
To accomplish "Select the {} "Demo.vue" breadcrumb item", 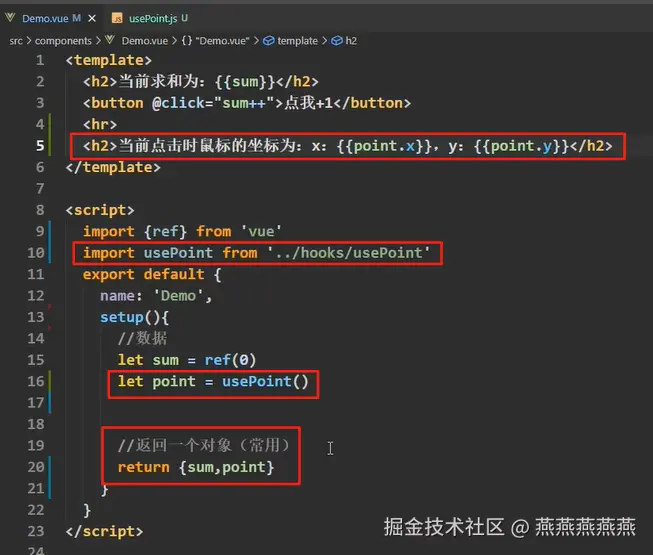I will point(215,41).
